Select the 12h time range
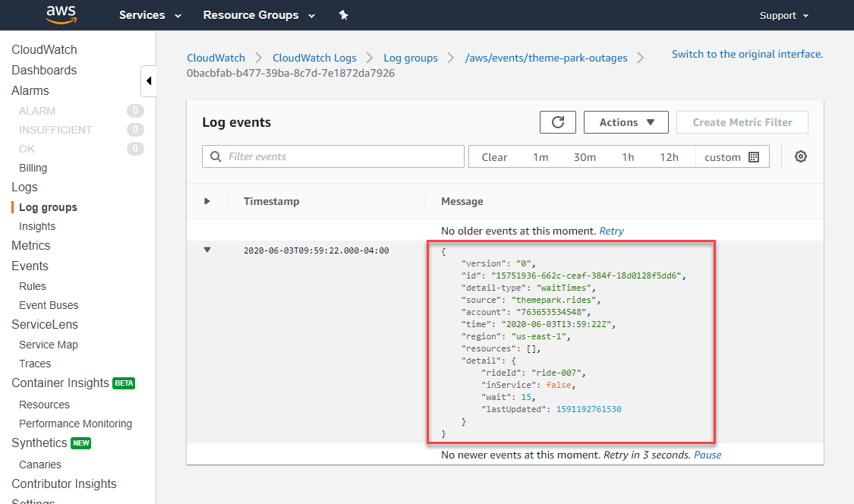 (669, 157)
